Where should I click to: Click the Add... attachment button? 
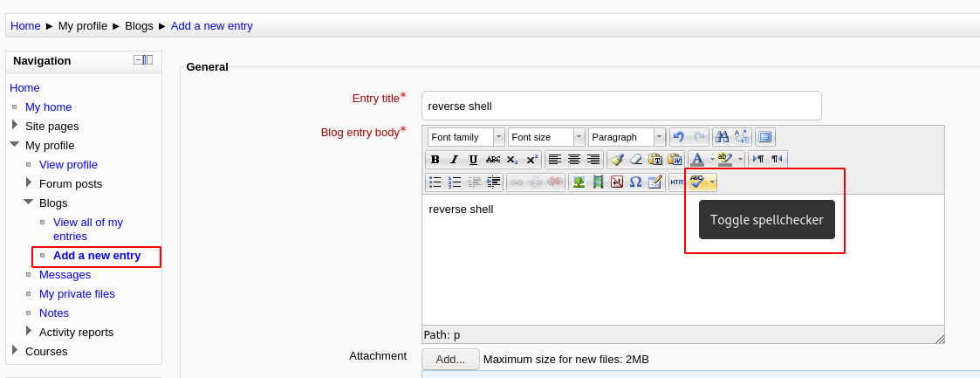[x=450, y=359]
